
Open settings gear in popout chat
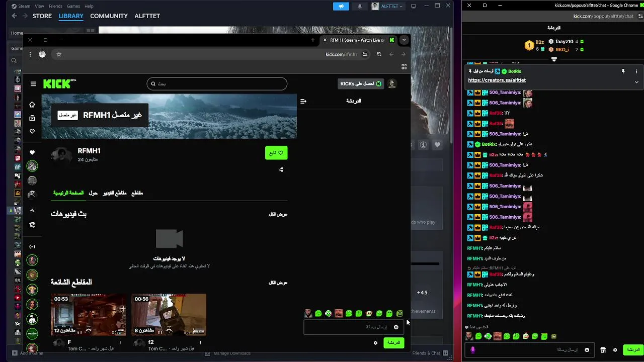[615, 350]
